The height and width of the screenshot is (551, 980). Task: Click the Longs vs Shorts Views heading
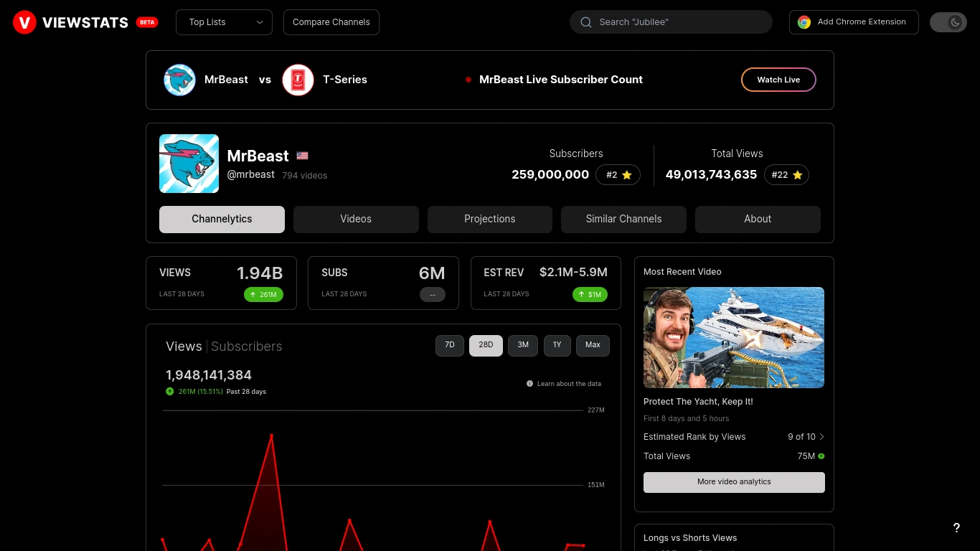690,538
